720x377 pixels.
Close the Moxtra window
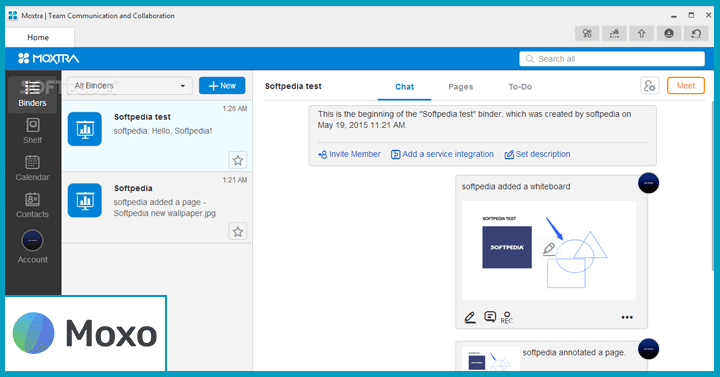709,15
